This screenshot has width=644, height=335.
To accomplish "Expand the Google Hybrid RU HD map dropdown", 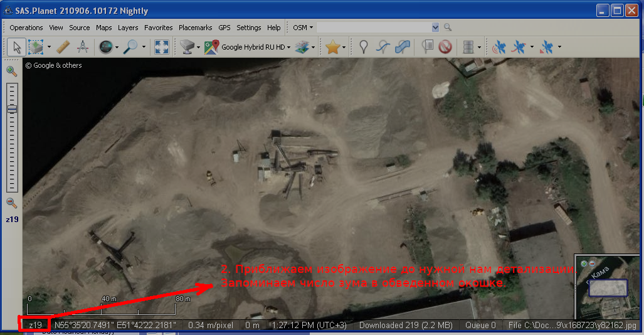I will [289, 47].
